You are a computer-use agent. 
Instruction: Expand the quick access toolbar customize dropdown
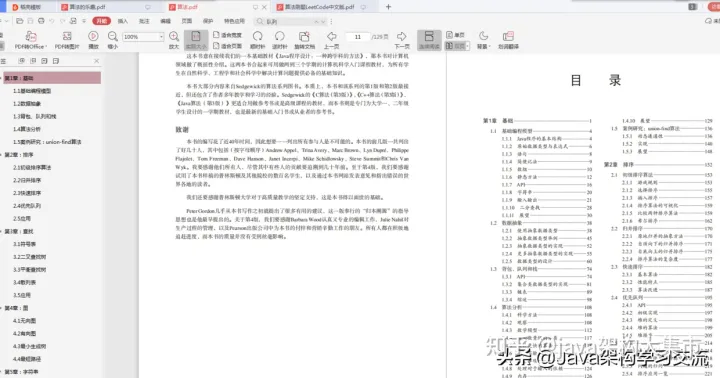(84, 21)
